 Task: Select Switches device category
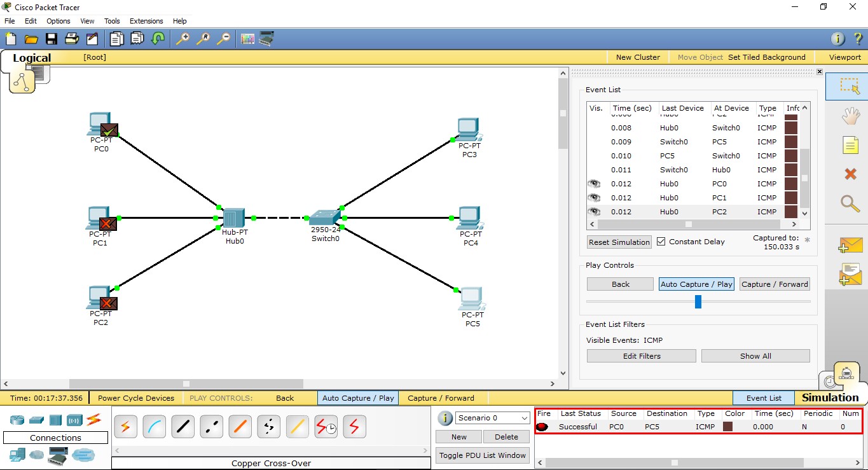point(36,420)
